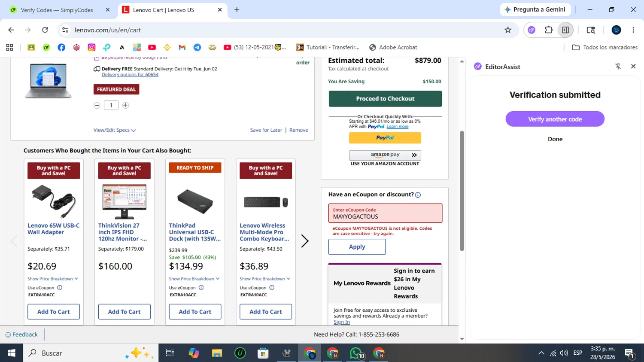Click eCoupon info icon under USB-C Dock
Image resolution: width=644 pixels, height=362 pixels.
coord(201,288)
